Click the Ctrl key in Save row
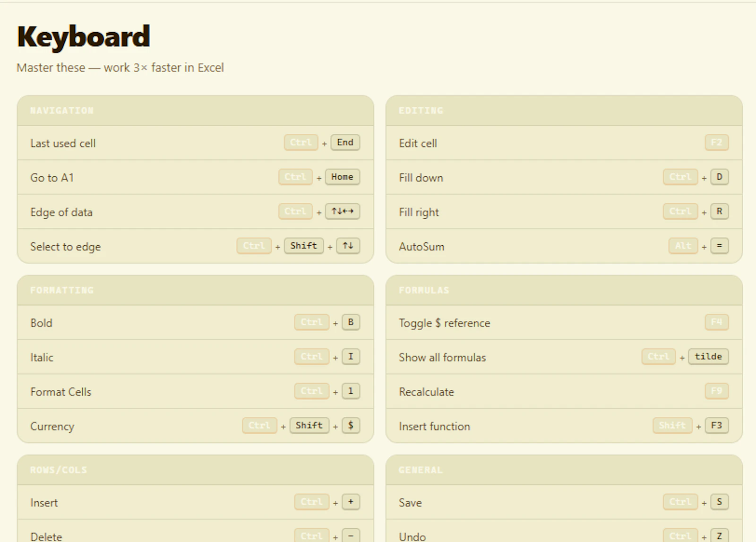 point(680,502)
